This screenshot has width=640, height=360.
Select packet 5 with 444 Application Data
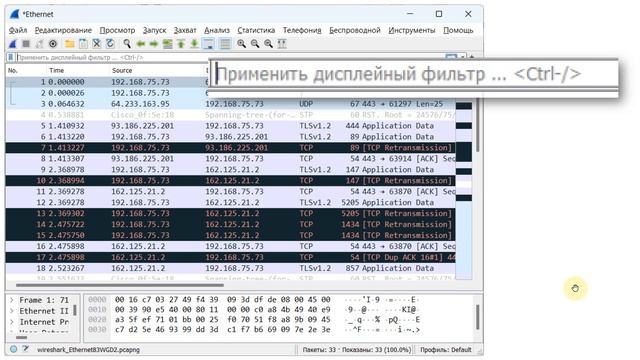pyautogui.click(x=231, y=126)
